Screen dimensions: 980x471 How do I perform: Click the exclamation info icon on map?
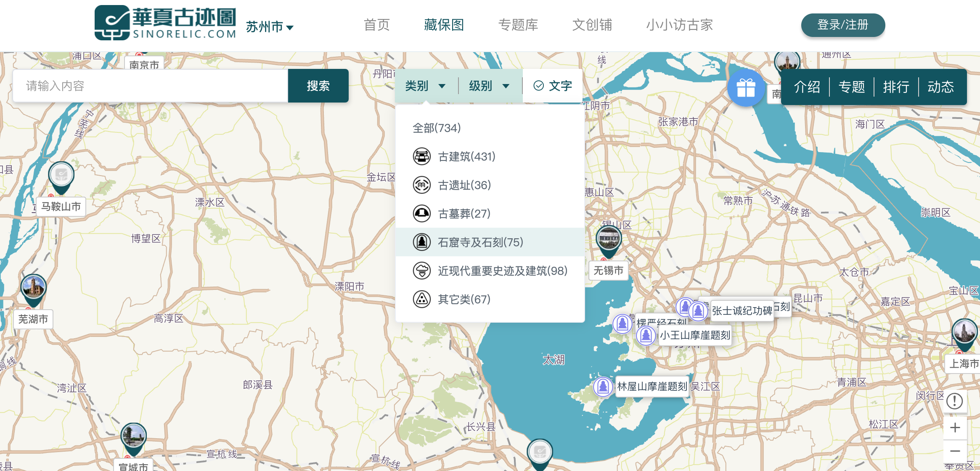tap(955, 401)
